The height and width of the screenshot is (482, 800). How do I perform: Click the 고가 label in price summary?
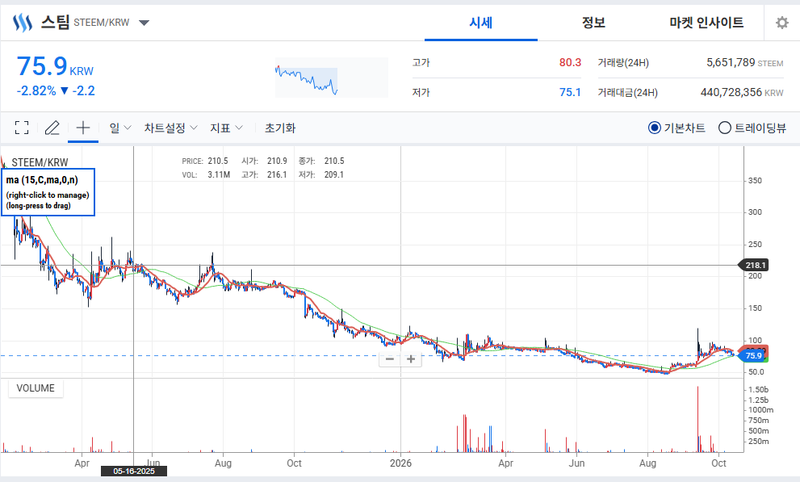(x=421, y=63)
